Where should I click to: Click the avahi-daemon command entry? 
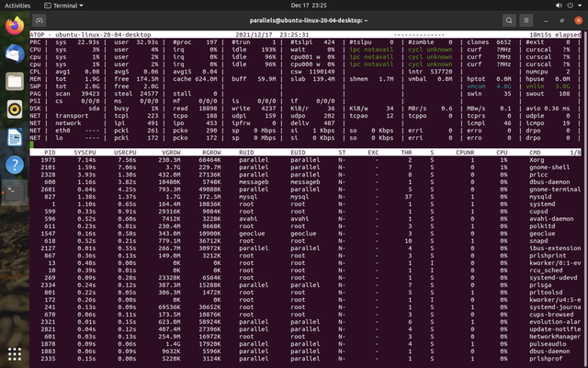tap(551, 219)
